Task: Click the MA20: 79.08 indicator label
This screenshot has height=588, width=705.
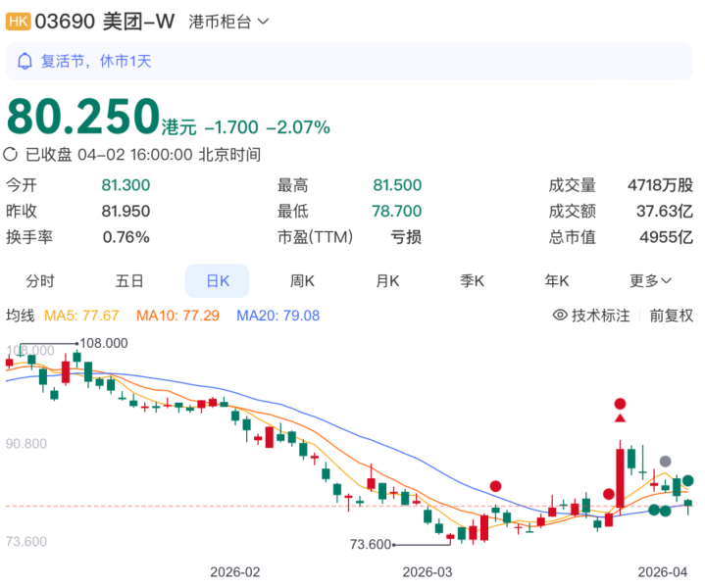Action: [x=277, y=316]
